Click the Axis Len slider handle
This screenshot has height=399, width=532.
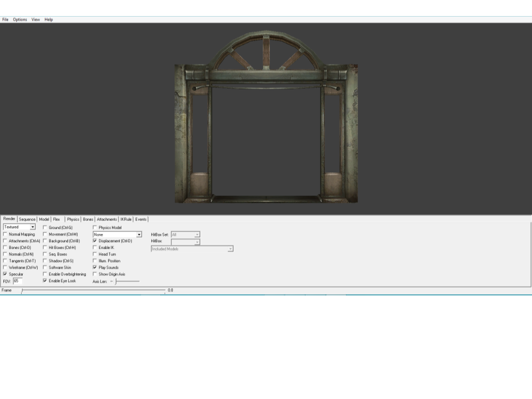tap(116, 282)
